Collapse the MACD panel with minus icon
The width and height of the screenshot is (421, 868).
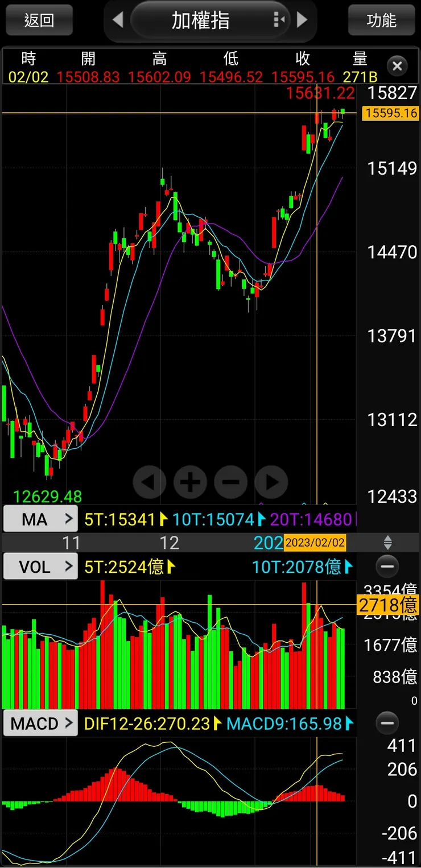[x=387, y=724]
